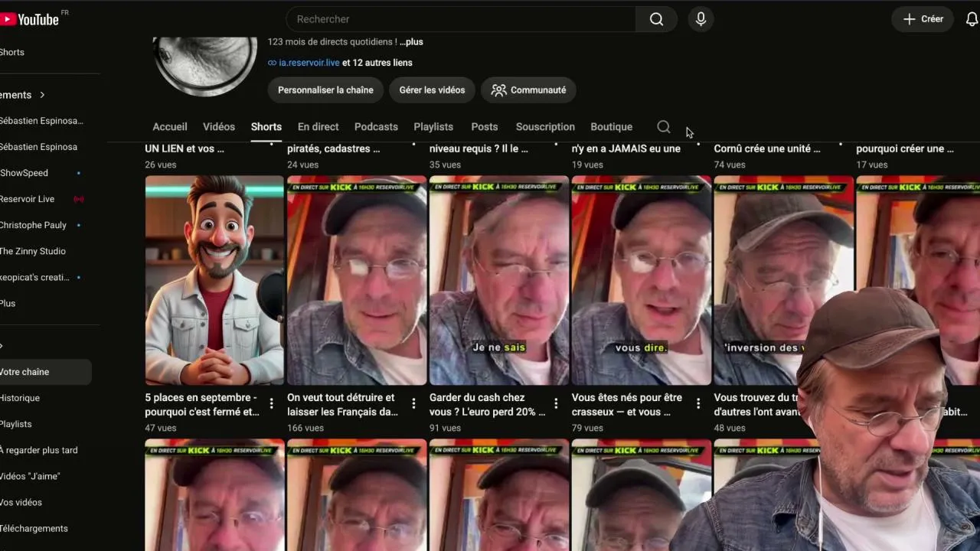The height and width of the screenshot is (551, 980).
Task: Expand channel description via '...plus'
Action: click(x=411, y=42)
